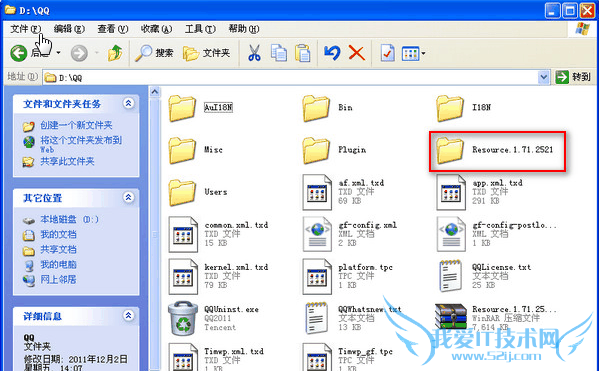Collapse the 详细信息 panel

point(128,315)
